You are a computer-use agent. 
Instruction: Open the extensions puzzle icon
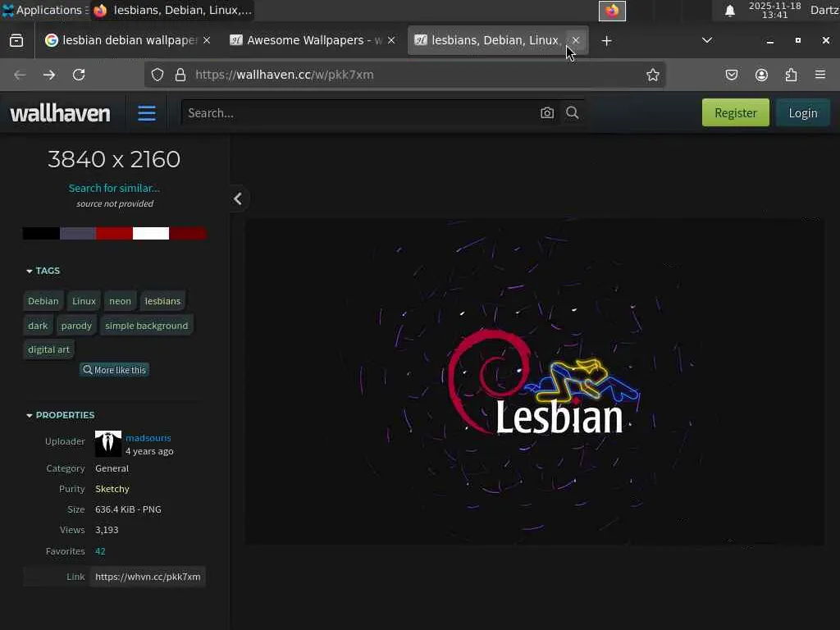[792, 75]
